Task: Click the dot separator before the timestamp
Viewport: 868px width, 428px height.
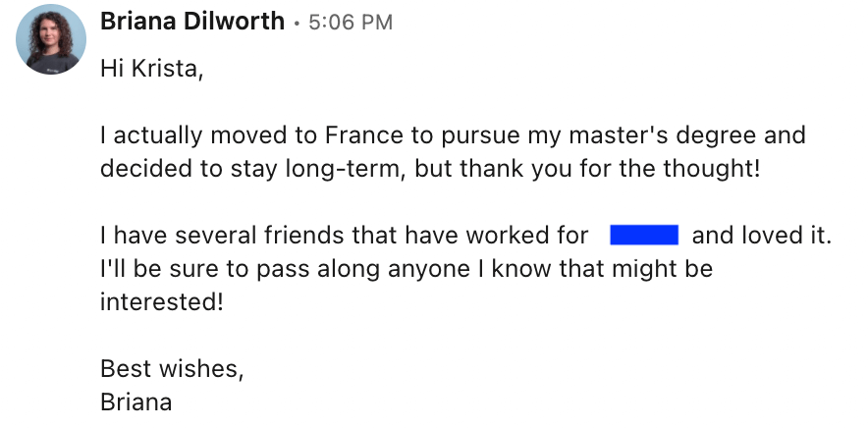Action: pyautogui.click(x=298, y=23)
